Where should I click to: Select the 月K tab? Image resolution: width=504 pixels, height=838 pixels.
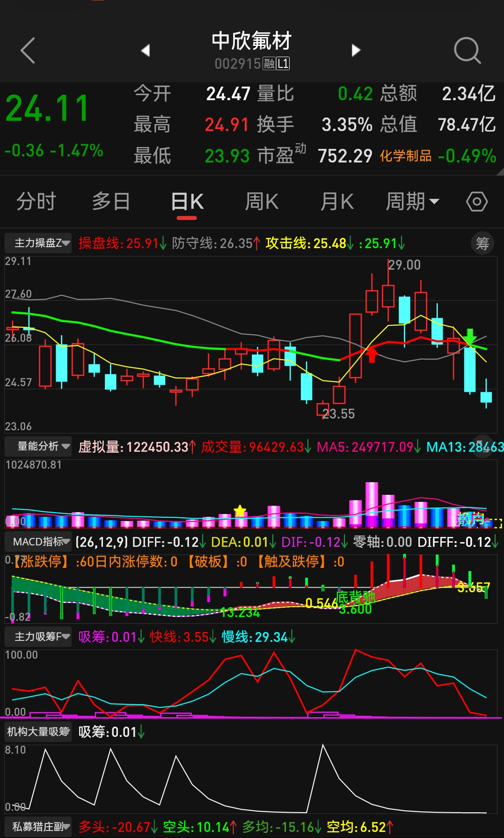[x=337, y=202]
